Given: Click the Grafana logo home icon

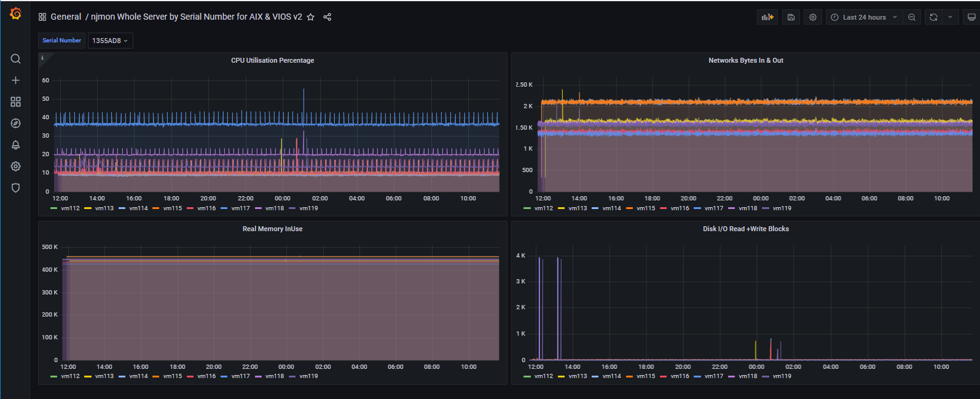Looking at the screenshot, I should (15, 14).
